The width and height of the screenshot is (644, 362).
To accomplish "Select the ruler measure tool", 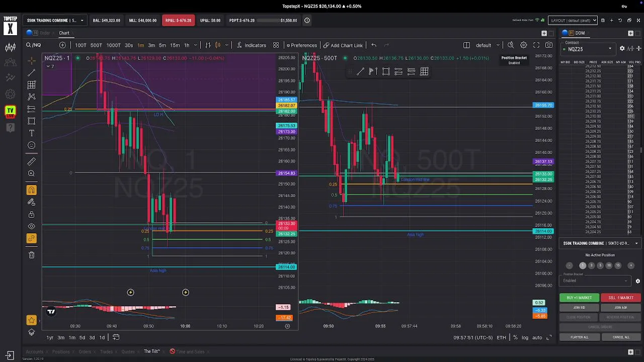I will [31, 161].
